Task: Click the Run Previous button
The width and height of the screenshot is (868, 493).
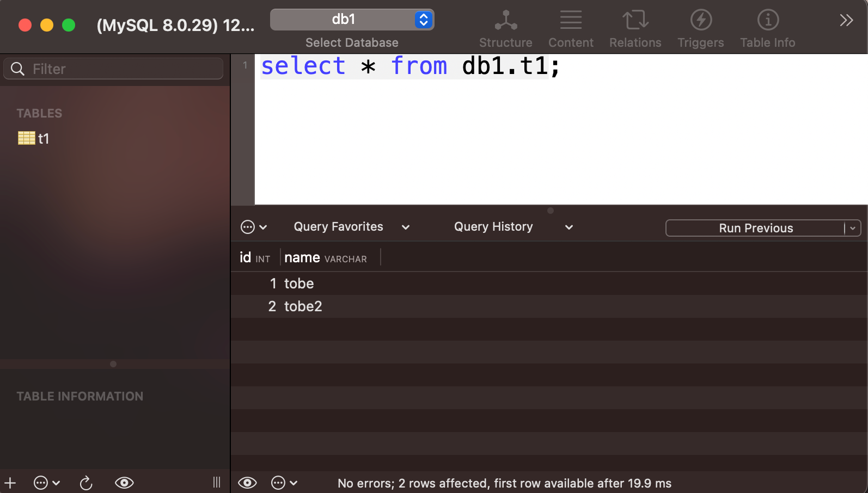Action: [755, 228]
